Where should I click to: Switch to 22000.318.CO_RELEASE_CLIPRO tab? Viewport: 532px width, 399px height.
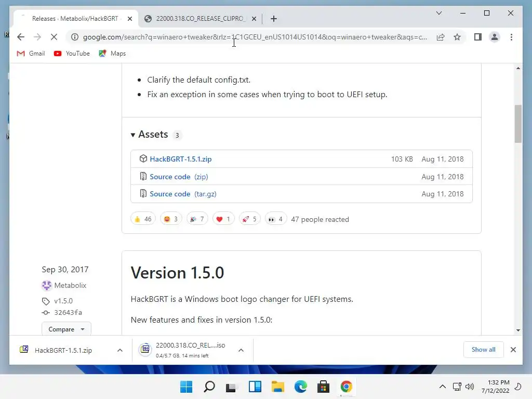[x=200, y=19]
